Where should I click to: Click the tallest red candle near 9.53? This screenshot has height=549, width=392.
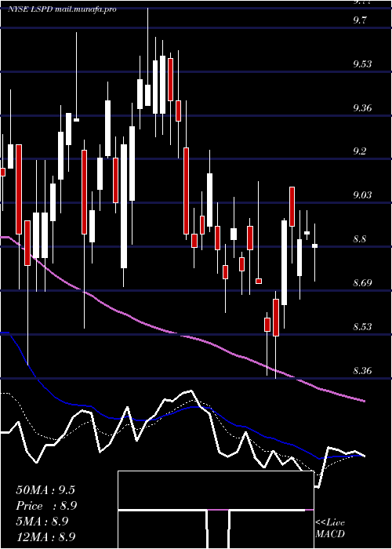[x=170, y=79]
